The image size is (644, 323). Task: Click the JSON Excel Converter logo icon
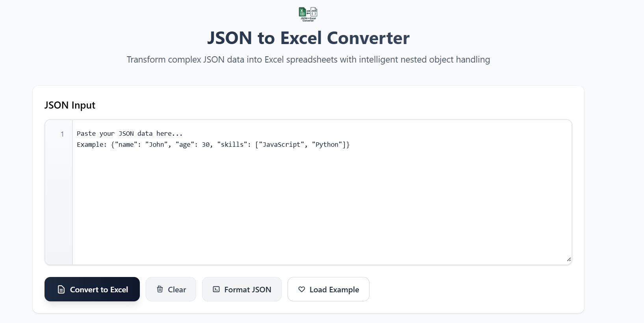[308, 14]
